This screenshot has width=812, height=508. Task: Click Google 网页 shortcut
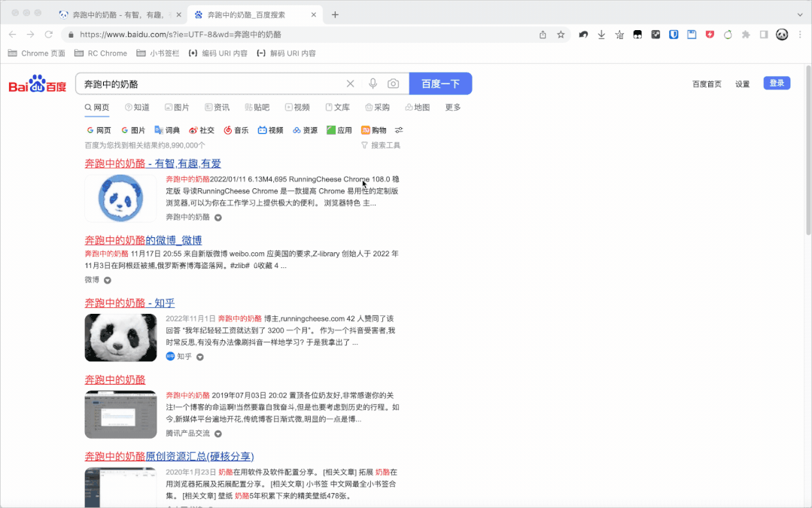click(x=99, y=130)
